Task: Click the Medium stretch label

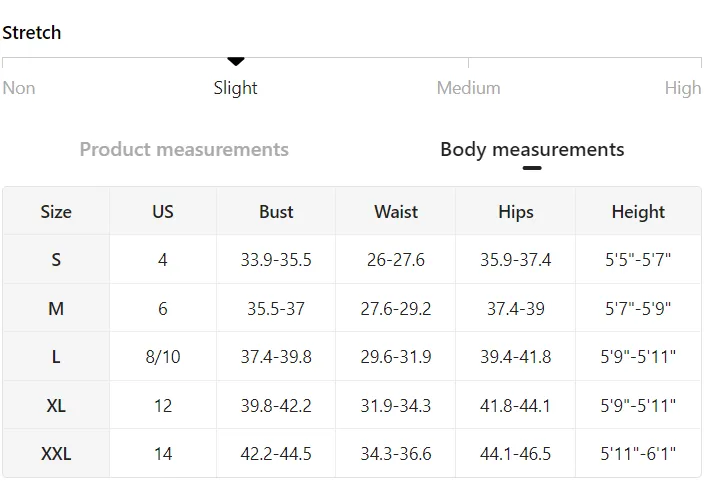Action: pyautogui.click(x=468, y=88)
